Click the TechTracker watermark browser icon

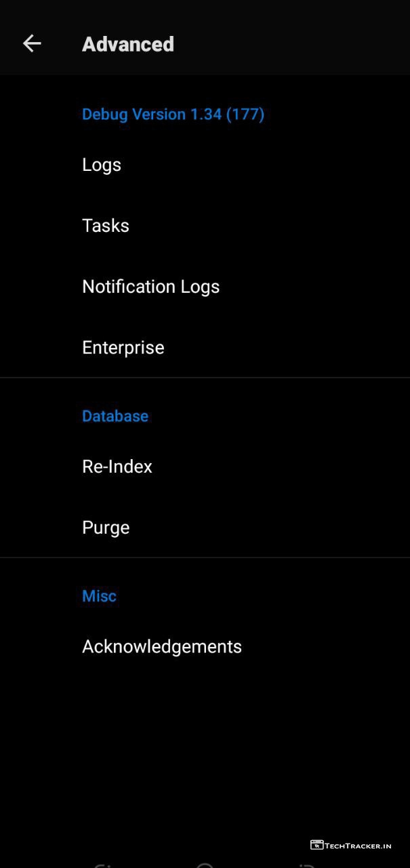[x=316, y=845]
